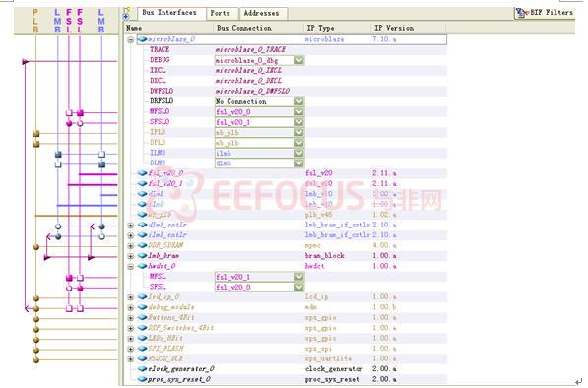Click the DIP_Switches_4Bit instance icon
Screen dimensions: 588x388
tap(142, 328)
